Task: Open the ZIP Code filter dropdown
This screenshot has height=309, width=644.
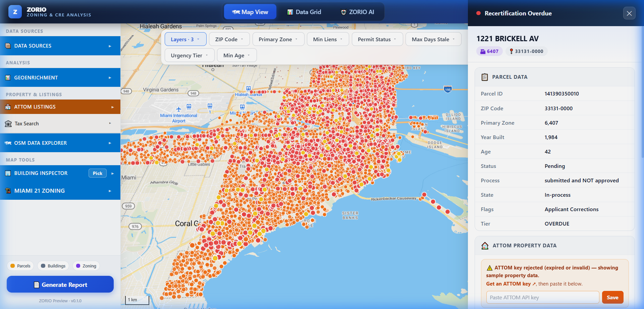Action: (229, 39)
